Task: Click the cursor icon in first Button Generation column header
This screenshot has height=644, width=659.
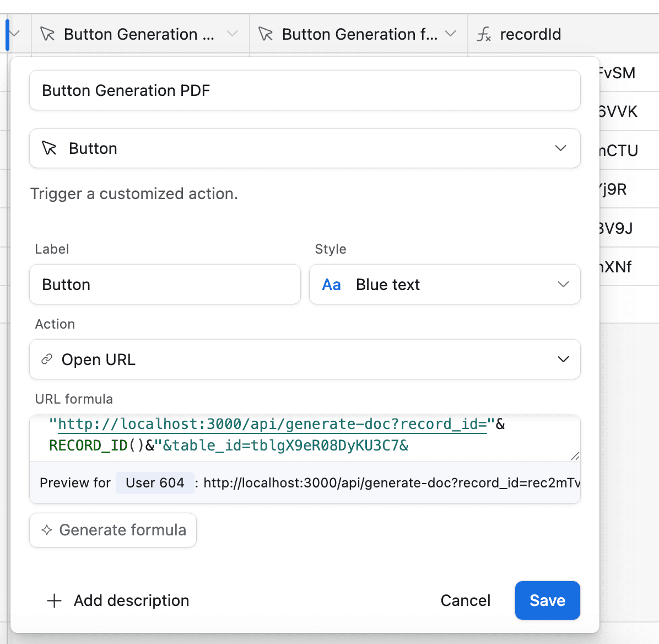Action: click(x=48, y=34)
